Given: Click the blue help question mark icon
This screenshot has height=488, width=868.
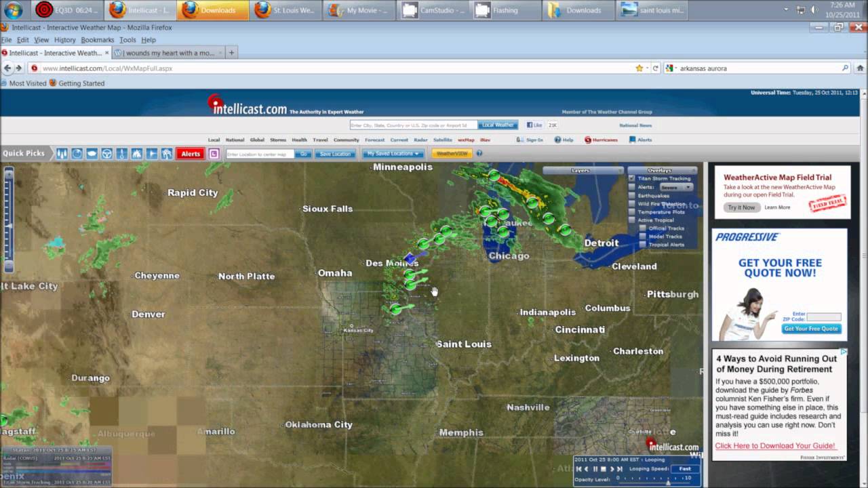Looking at the screenshot, I should point(479,153).
